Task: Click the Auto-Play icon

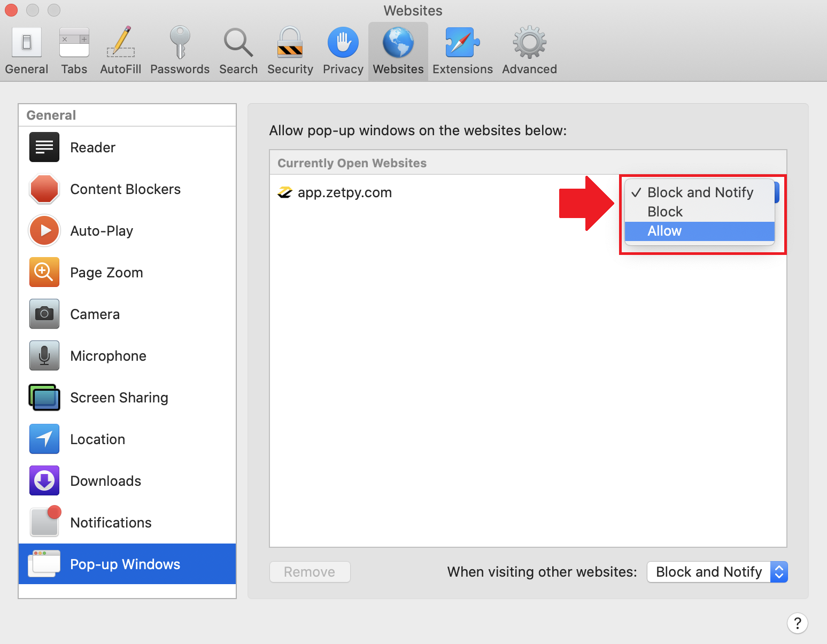Action: [44, 230]
